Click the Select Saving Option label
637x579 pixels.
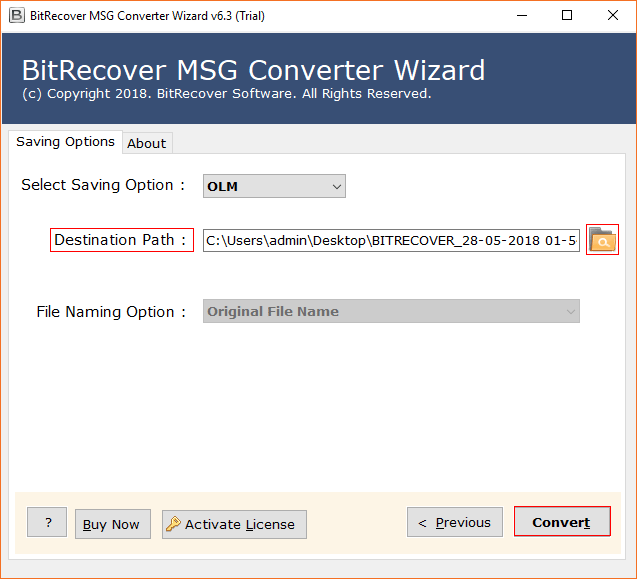point(104,185)
